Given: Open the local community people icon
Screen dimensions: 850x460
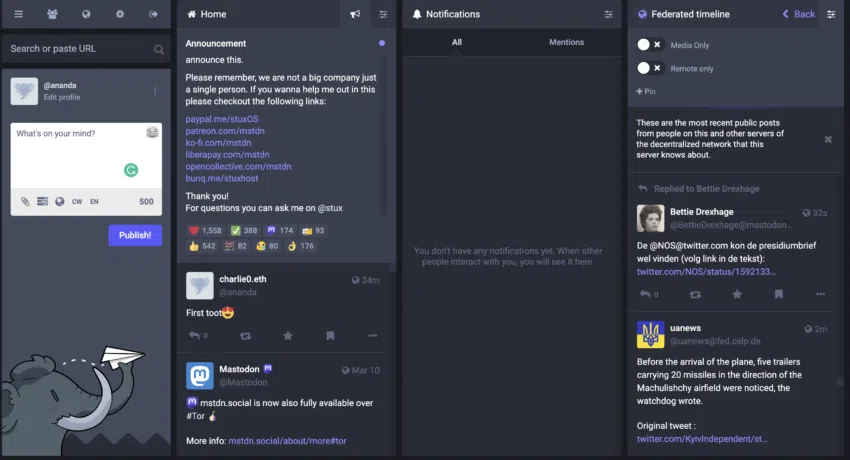Looking at the screenshot, I should [52, 14].
